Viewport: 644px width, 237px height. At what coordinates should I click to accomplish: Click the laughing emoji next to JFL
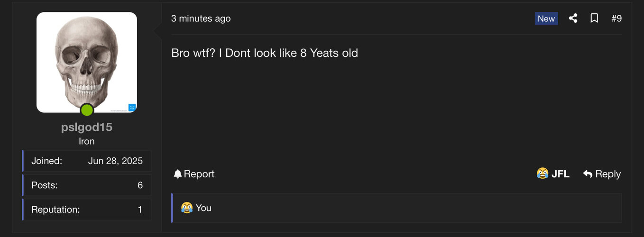(x=543, y=174)
